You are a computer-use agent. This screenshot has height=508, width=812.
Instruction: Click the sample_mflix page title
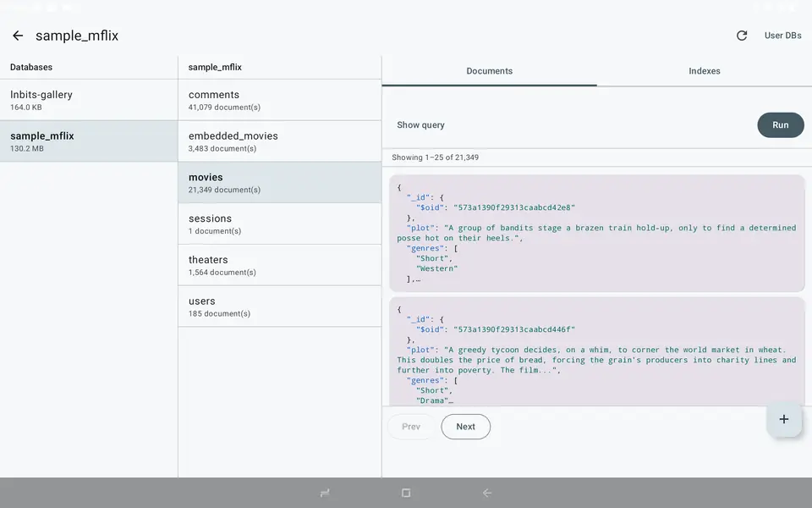(x=77, y=36)
